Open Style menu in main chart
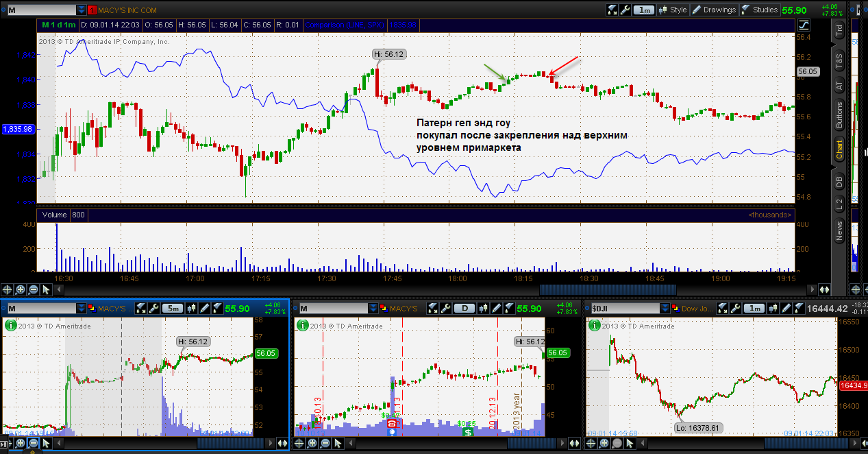868x454 pixels. (x=672, y=10)
